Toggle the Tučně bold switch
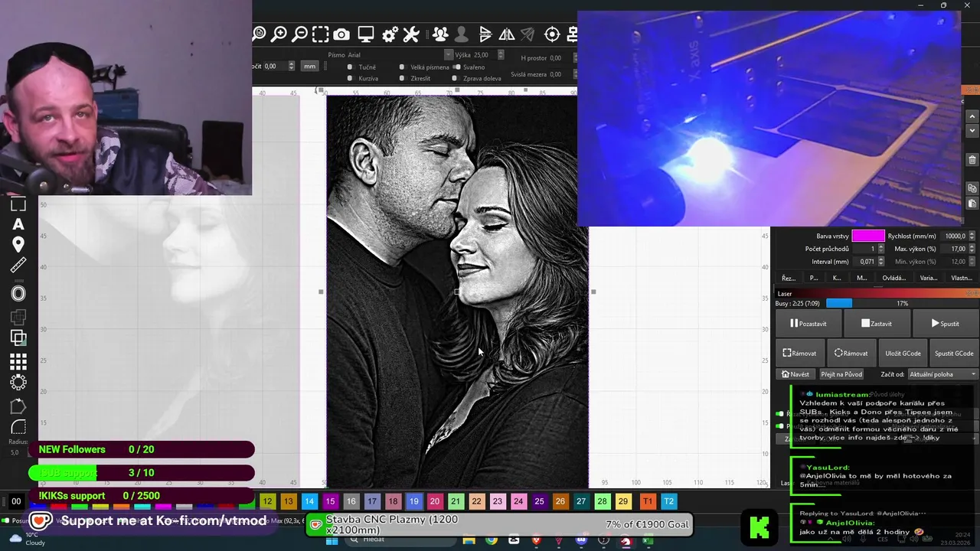 [x=350, y=67]
